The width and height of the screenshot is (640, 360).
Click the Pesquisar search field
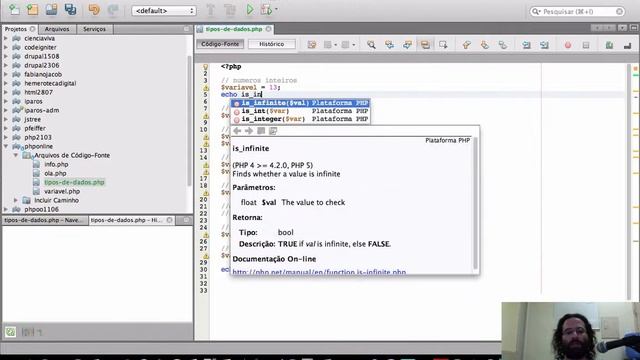577,11
